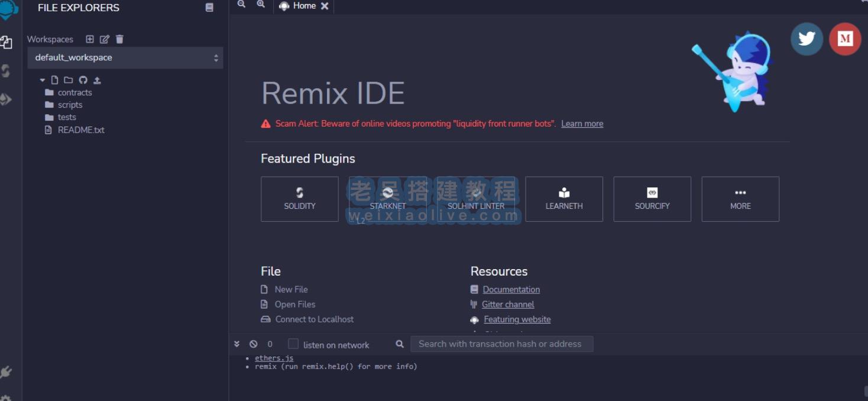Collapse the terminal with double chevron
The width and height of the screenshot is (868, 401).
(x=237, y=344)
